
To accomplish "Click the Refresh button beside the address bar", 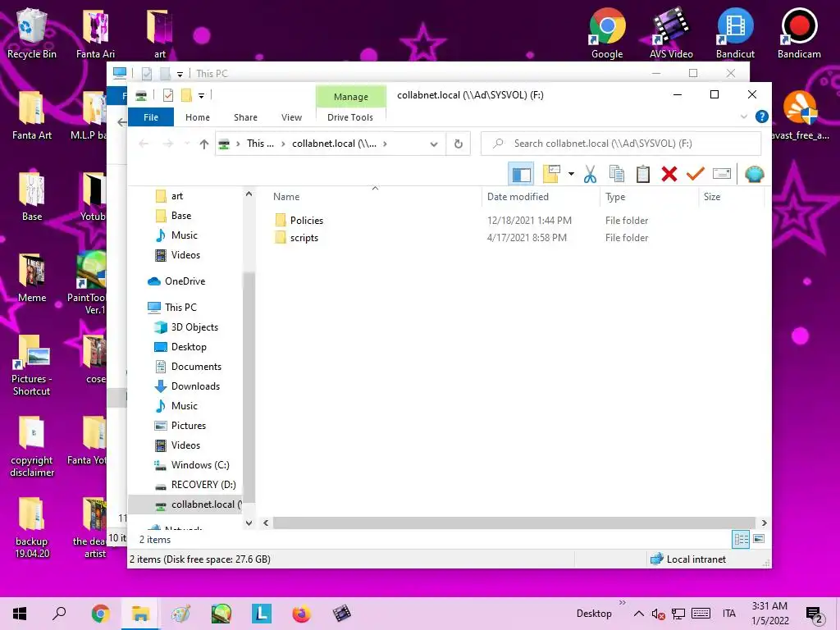I will point(459,144).
